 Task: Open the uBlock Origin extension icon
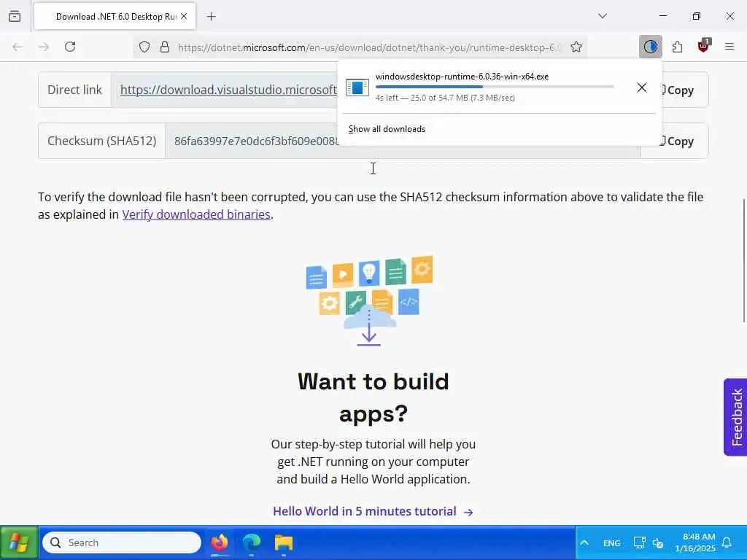[x=704, y=46]
